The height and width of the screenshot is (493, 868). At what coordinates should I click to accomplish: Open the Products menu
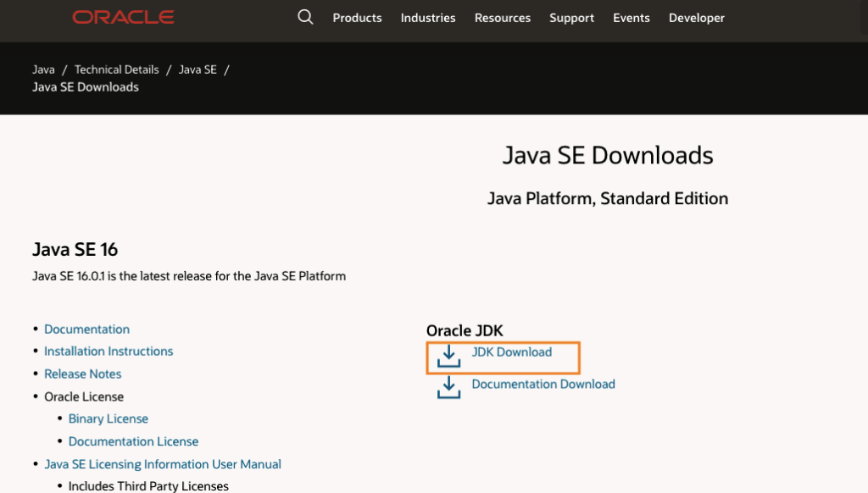point(357,18)
